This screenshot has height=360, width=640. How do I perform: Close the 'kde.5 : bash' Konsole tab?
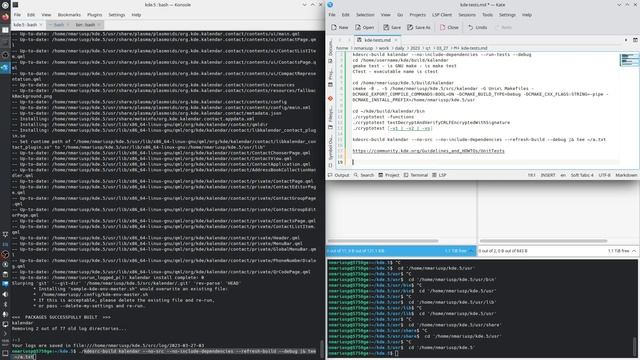41,24
